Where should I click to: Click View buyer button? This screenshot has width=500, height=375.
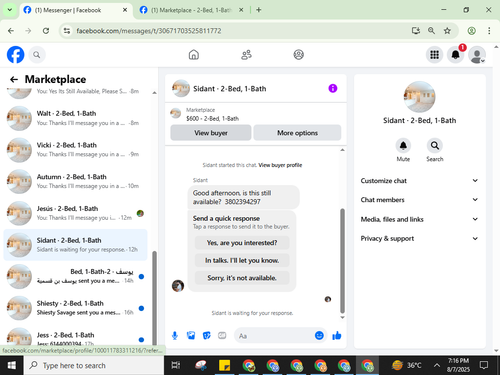click(211, 133)
